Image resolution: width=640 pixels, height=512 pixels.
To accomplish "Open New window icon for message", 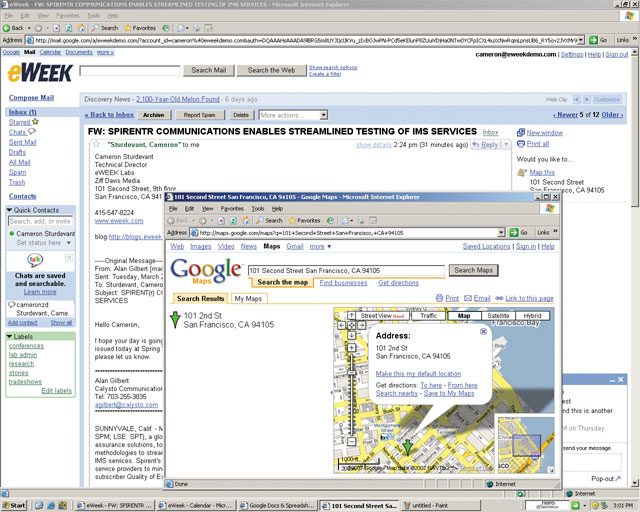I will (x=520, y=133).
